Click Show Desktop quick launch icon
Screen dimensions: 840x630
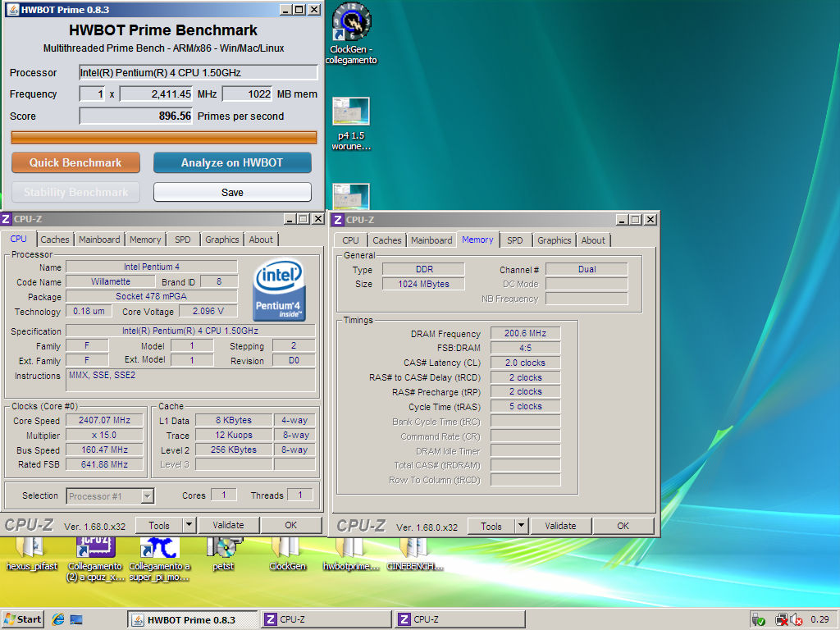(76, 620)
